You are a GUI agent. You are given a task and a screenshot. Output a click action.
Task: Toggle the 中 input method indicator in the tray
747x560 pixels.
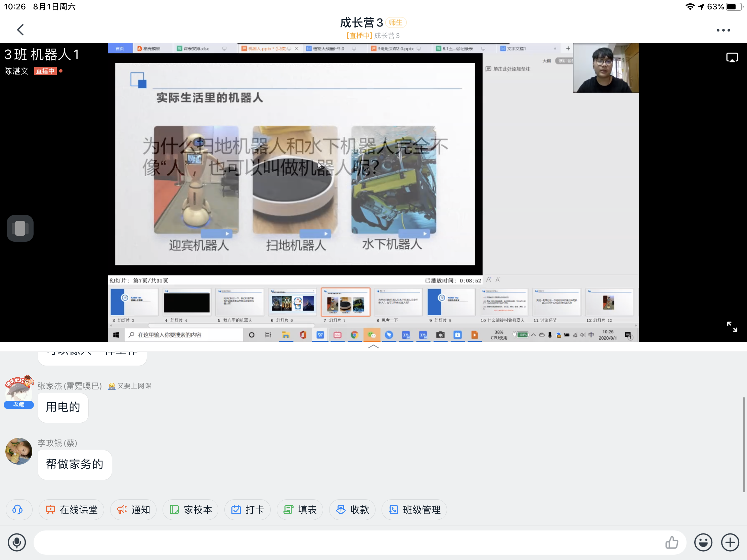pos(591,335)
